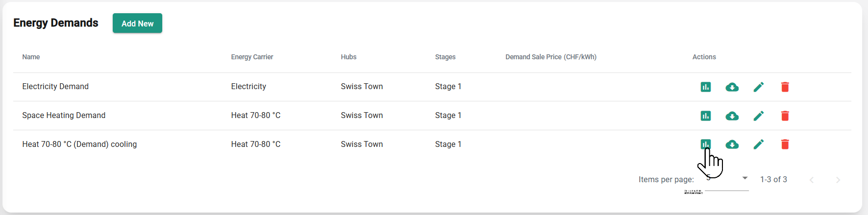Edit the Electricity Demand row
Image resolution: width=868 pixels, height=215 pixels.
click(758, 87)
